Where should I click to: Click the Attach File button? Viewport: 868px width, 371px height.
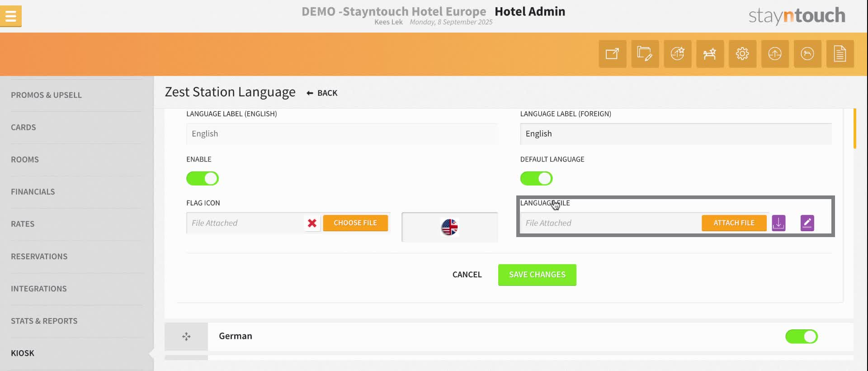pos(734,223)
